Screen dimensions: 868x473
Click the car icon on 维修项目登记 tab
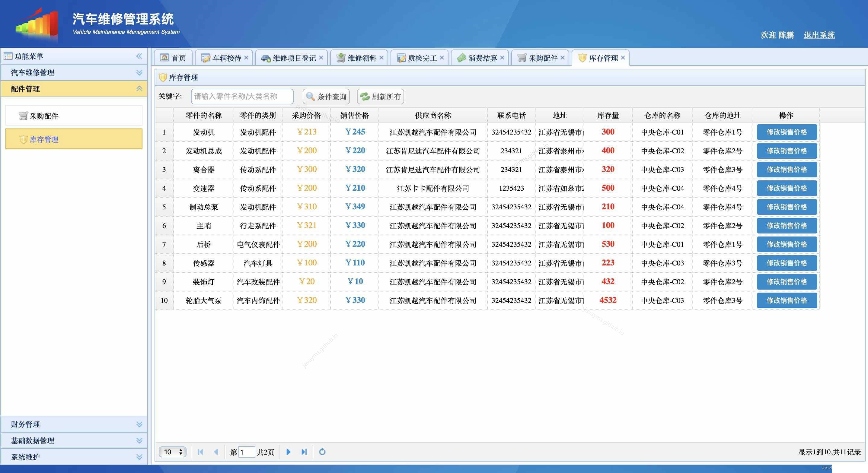(266, 57)
